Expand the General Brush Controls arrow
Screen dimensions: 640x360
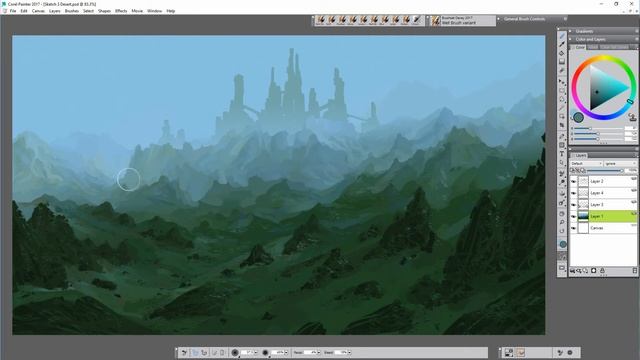click(498, 19)
